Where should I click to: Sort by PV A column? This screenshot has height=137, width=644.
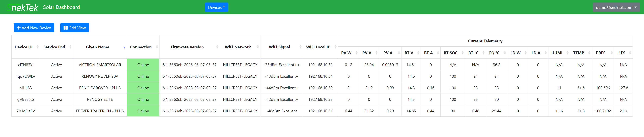tap(390, 53)
